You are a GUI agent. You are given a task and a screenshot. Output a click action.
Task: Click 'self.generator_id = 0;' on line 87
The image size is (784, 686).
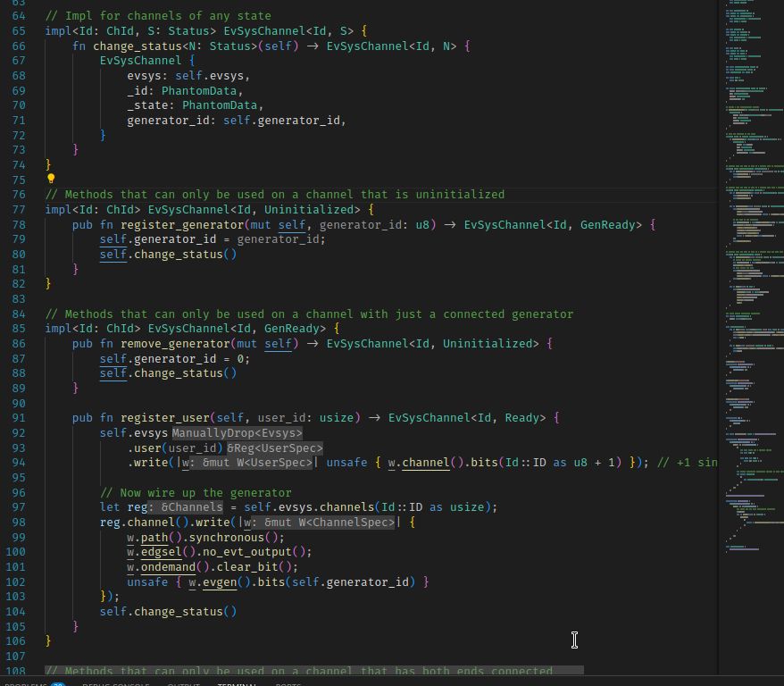pos(174,358)
